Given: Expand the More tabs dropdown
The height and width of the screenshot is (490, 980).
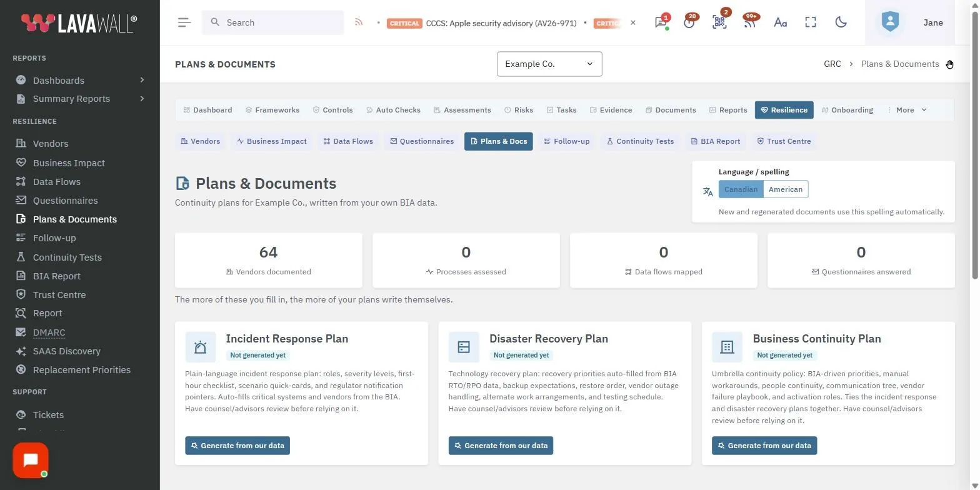Looking at the screenshot, I should tap(907, 110).
